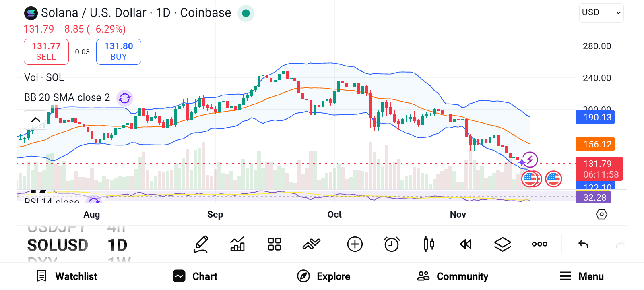Select the drawing pencil tool
Viewport: 644px width, 290px height.
(x=201, y=244)
